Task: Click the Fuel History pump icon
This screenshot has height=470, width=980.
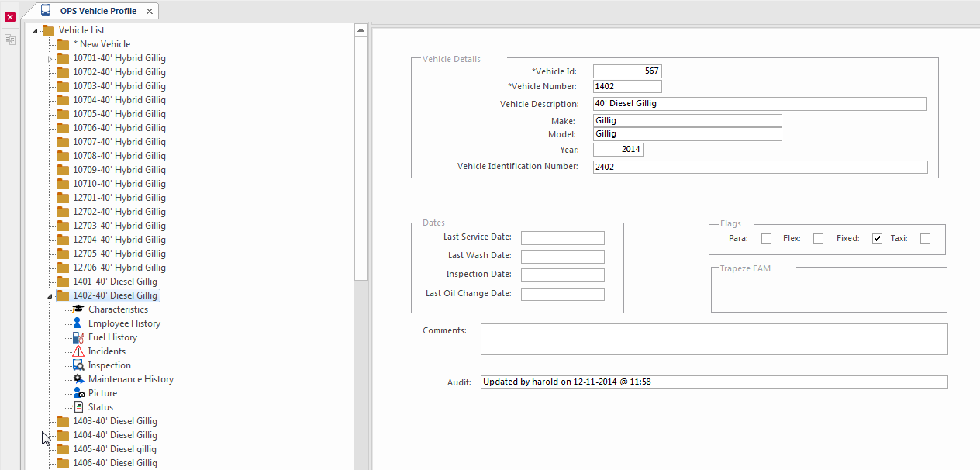Action: (78, 337)
